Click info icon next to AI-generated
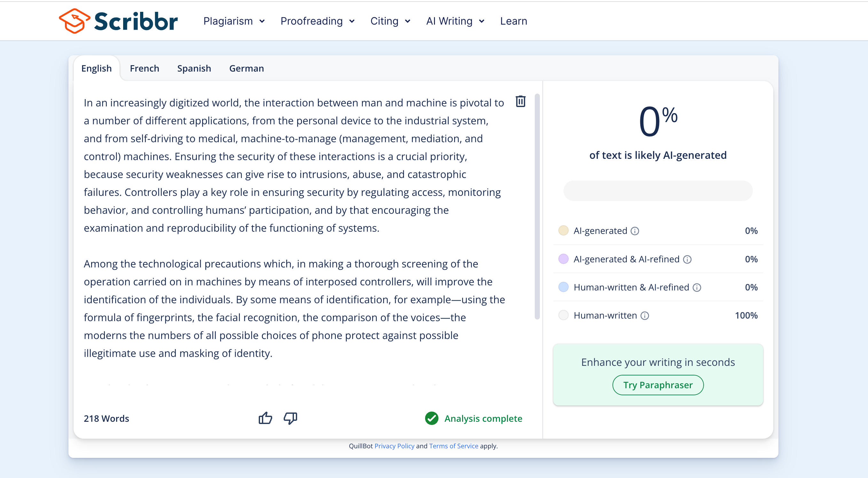 (635, 231)
